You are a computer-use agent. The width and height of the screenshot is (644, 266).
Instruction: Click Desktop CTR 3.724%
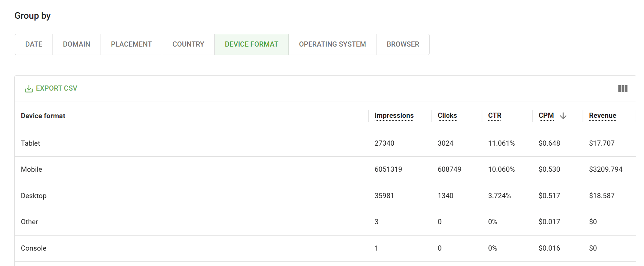(499, 196)
